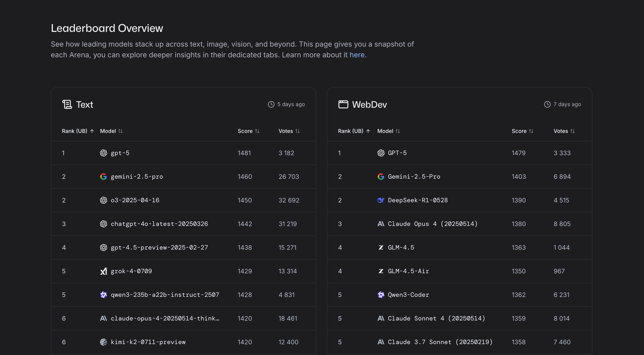This screenshot has width=644, height=355.
Task: Click the OpenAI logo next to gpt-5
Action: point(104,153)
